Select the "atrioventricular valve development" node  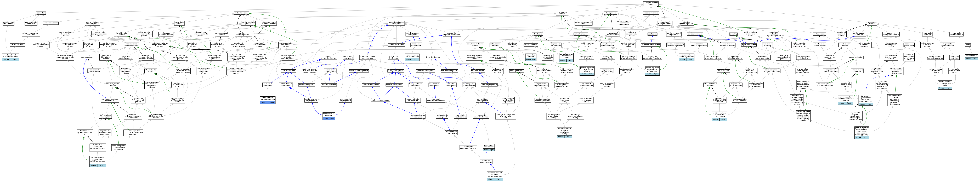pyautogui.click(x=268, y=98)
